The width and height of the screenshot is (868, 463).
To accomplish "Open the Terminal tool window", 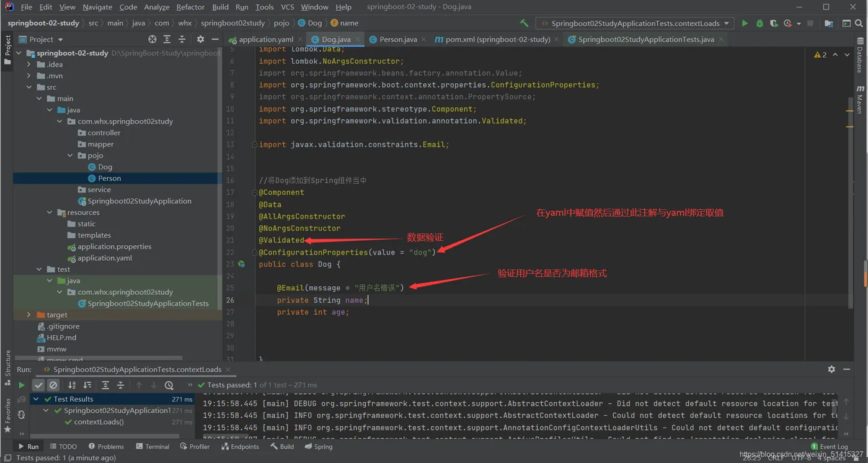I will (x=153, y=446).
